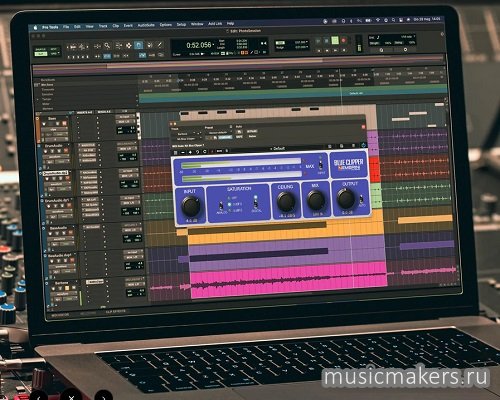
Task: Click the green Play transport button
Action: click(x=335, y=41)
